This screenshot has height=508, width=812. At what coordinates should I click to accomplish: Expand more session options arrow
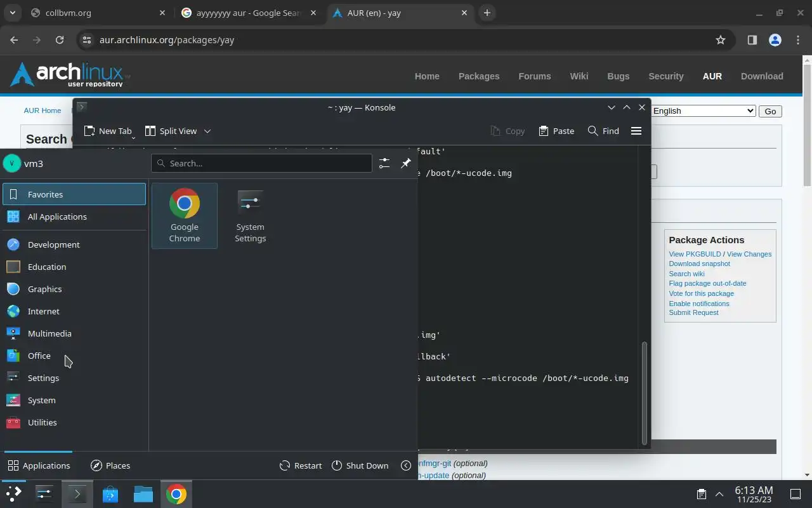click(406, 465)
